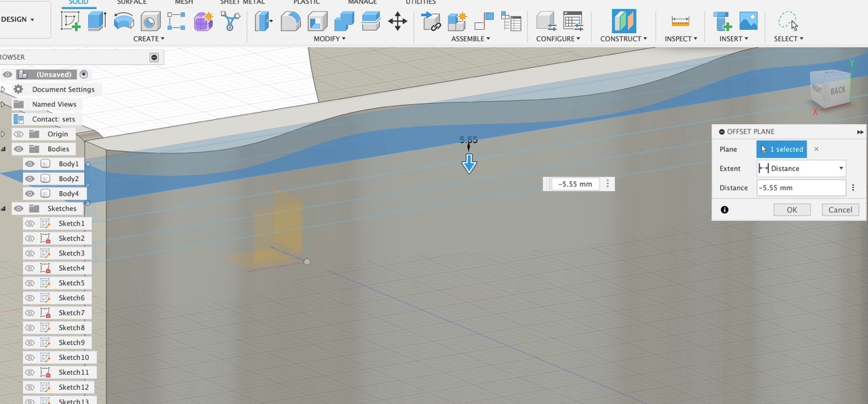Confirm the offset plane with OK
Screen dimensions: 868x404
(791, 209)
